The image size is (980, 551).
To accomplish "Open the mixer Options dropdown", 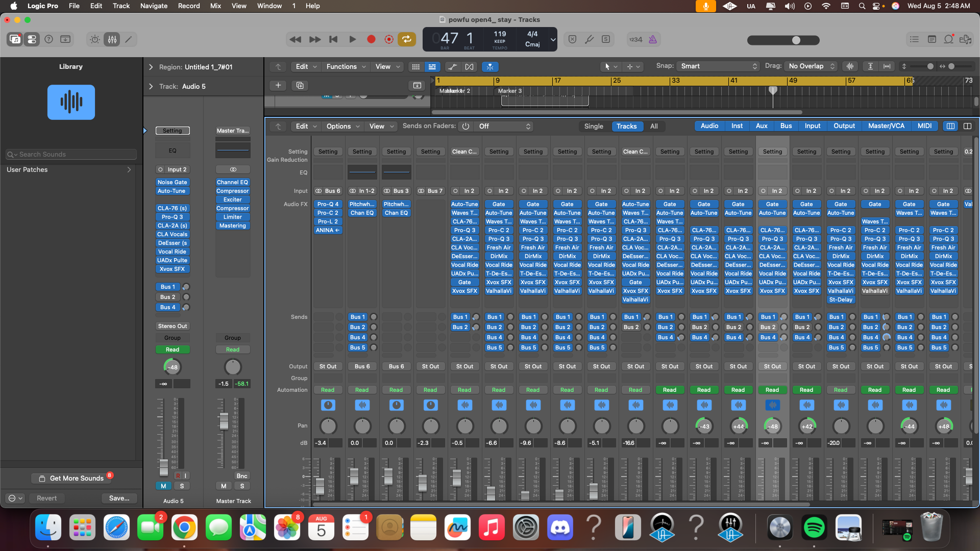I will pyautogui.click(x=343, y=126).
